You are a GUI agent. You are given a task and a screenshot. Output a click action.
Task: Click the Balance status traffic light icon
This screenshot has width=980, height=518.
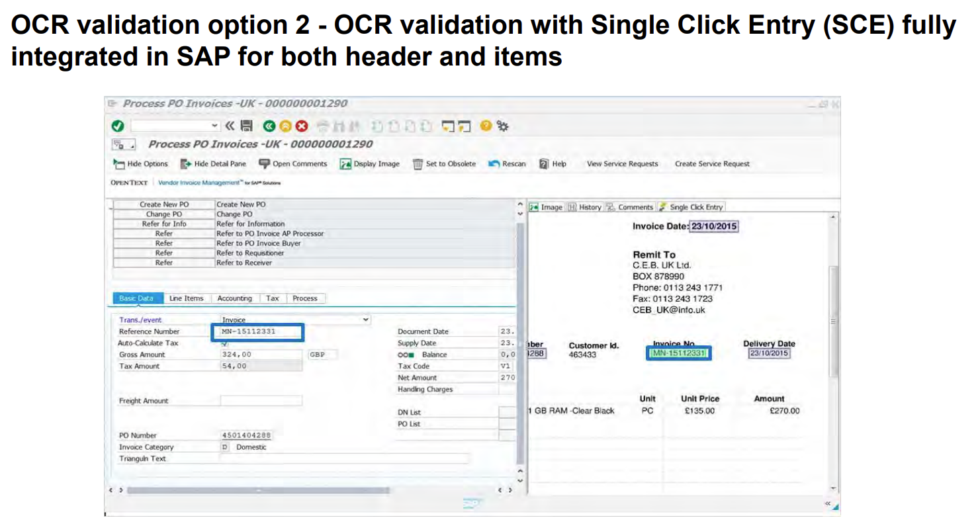coord(405,355)
